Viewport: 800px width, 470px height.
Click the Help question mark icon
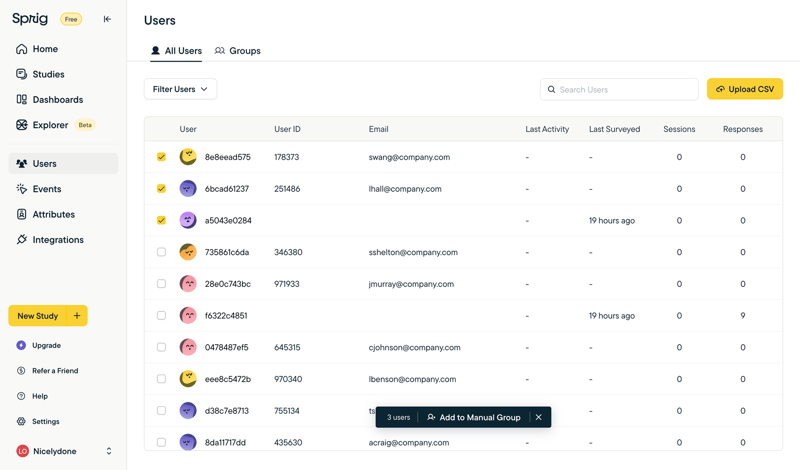coord(21,396)
